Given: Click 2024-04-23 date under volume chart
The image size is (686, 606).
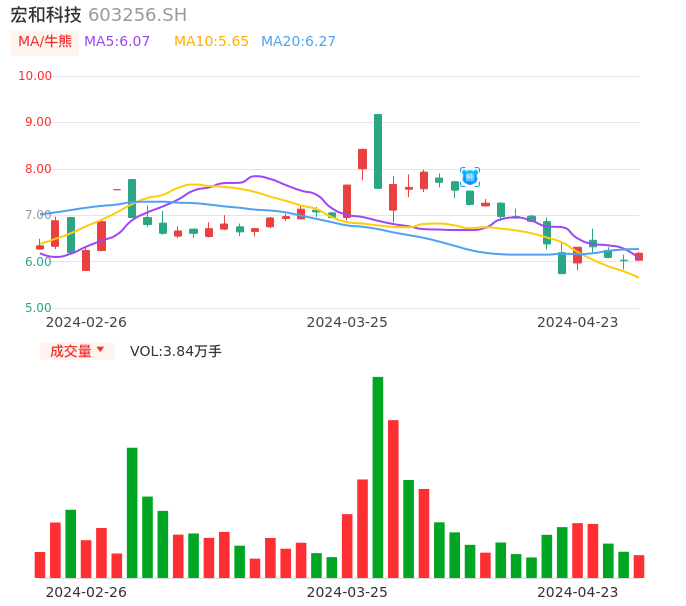Looking at the screenshot, I should (x=578, y=592).
